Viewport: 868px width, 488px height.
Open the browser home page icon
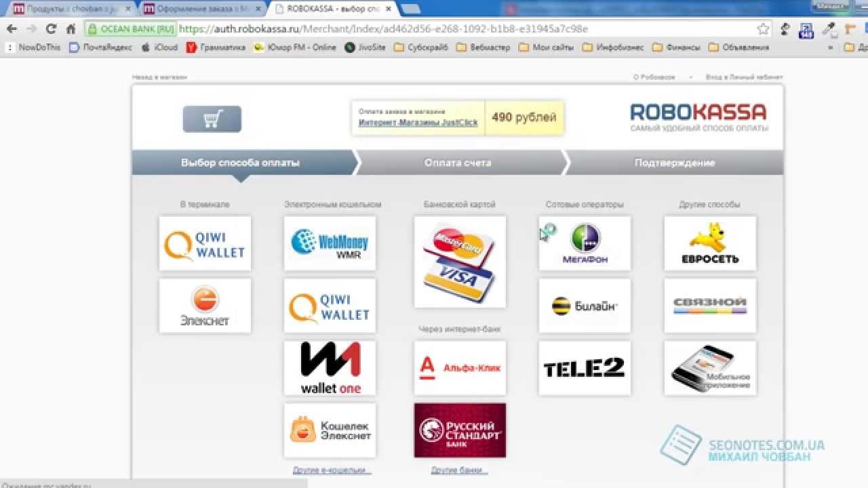[x=71, y=29]
